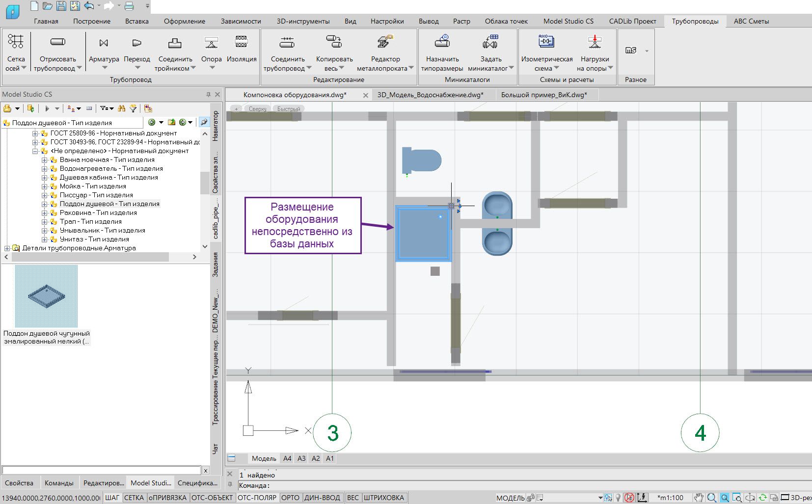Expand Детали трубопроводные.Арматура node
The height and width of the screenshot is (504, 812).
[7, 248]
